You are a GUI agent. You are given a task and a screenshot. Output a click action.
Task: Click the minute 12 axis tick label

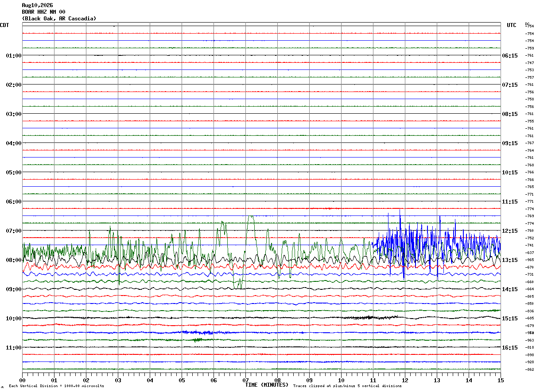pos(405,380)
